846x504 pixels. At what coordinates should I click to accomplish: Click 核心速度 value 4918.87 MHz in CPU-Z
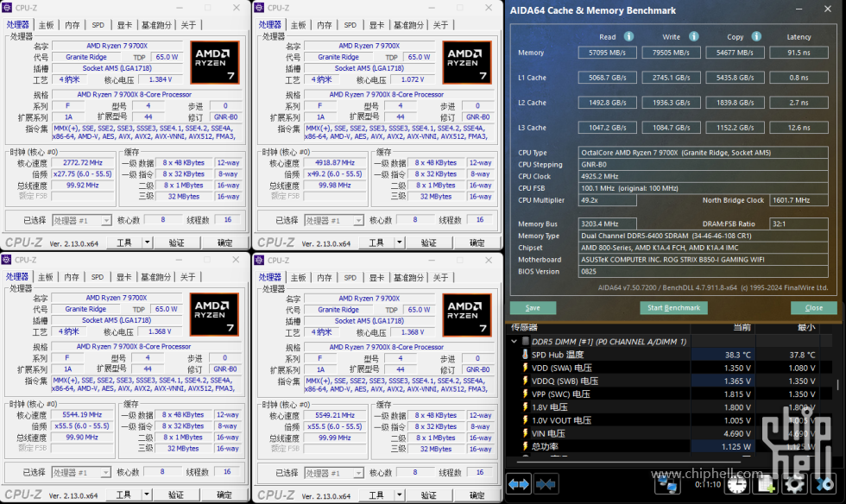pyautogui.click(x=335, y=162)
